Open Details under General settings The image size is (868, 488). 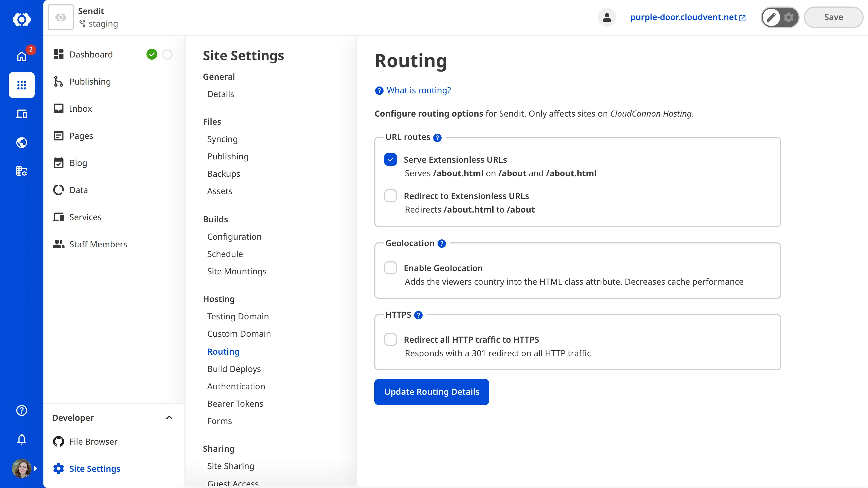point(220,94)
